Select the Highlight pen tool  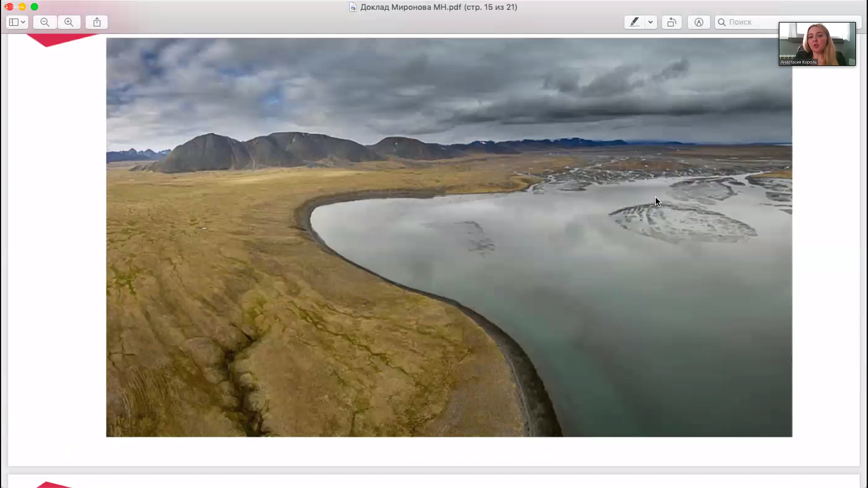[634, 22]
